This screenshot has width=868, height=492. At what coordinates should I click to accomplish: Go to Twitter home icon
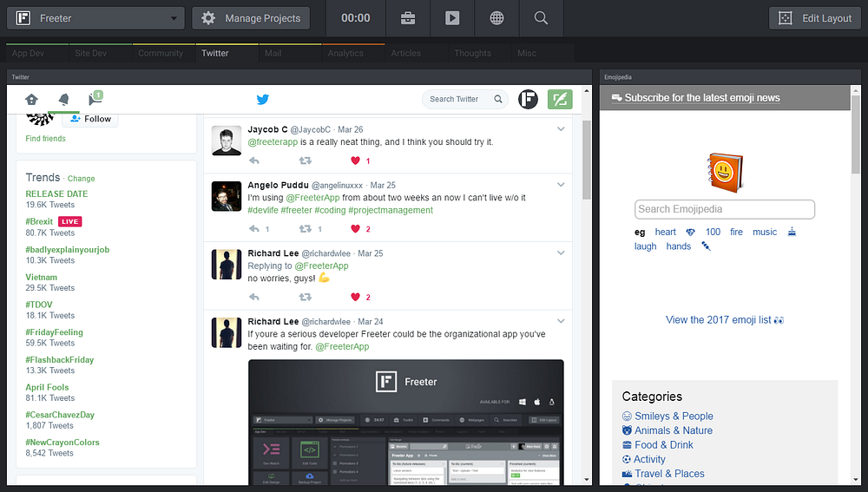[x=31, y=100]
